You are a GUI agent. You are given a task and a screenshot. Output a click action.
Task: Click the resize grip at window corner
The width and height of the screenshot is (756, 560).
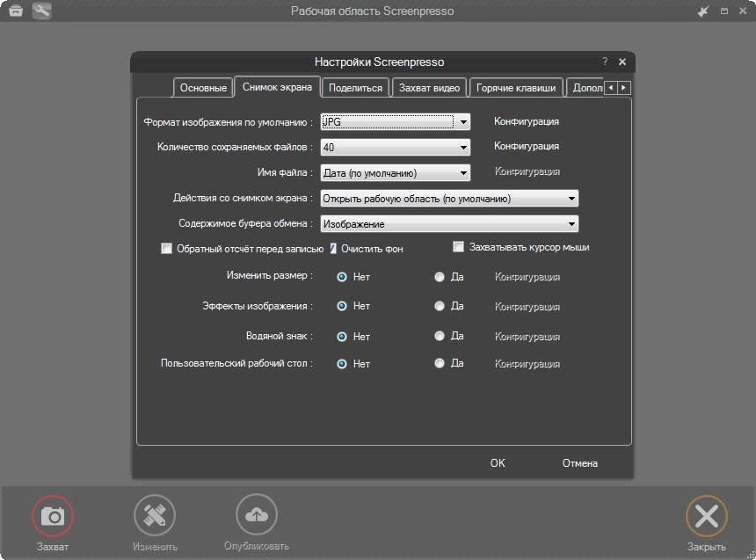751,556
